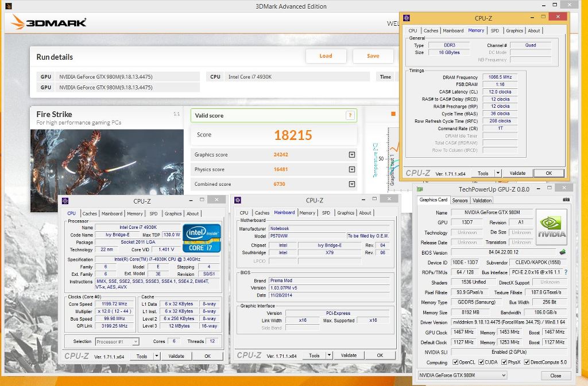Screen dimensions: 588x386
Task: Click the DRAM Frequency value 1066.5 MHz
Action: [x=500, y=77]
